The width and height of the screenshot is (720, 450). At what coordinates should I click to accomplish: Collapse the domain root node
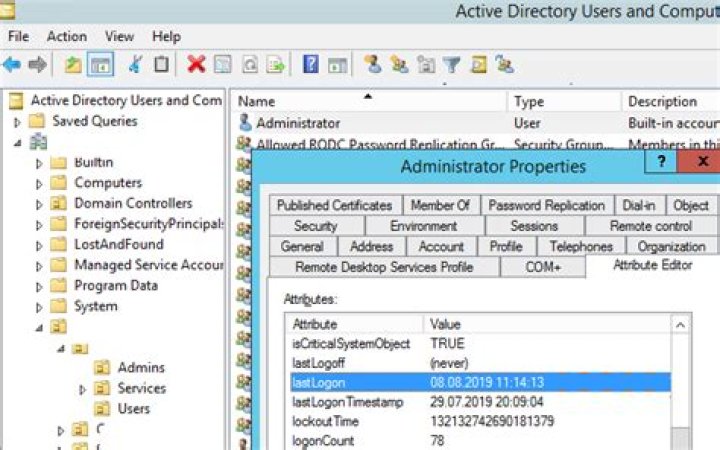17,143
